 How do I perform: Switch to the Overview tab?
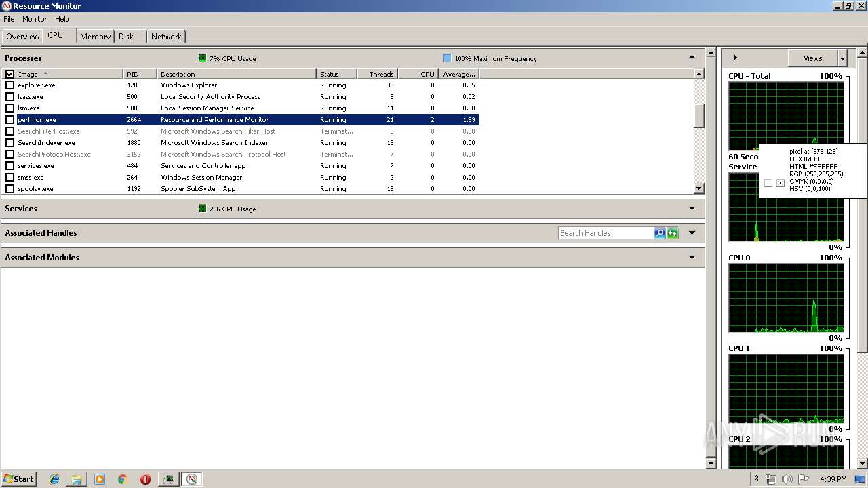(x=23, y=37)
